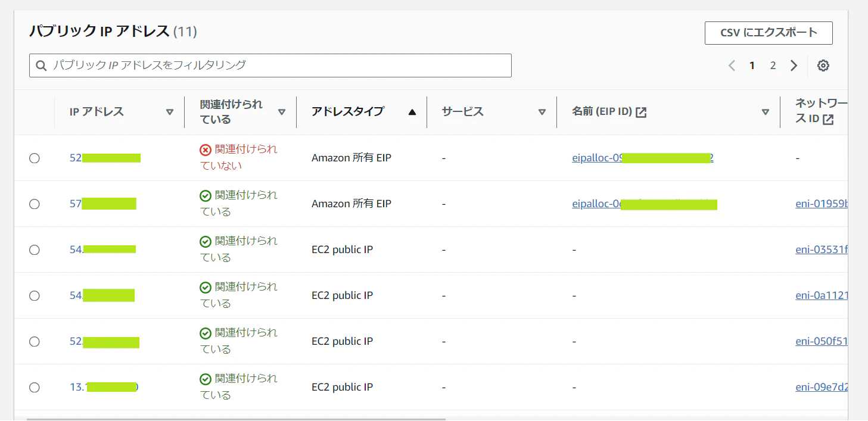
Task: Open table preferences with the gear icon
Action: pos(823,66)
